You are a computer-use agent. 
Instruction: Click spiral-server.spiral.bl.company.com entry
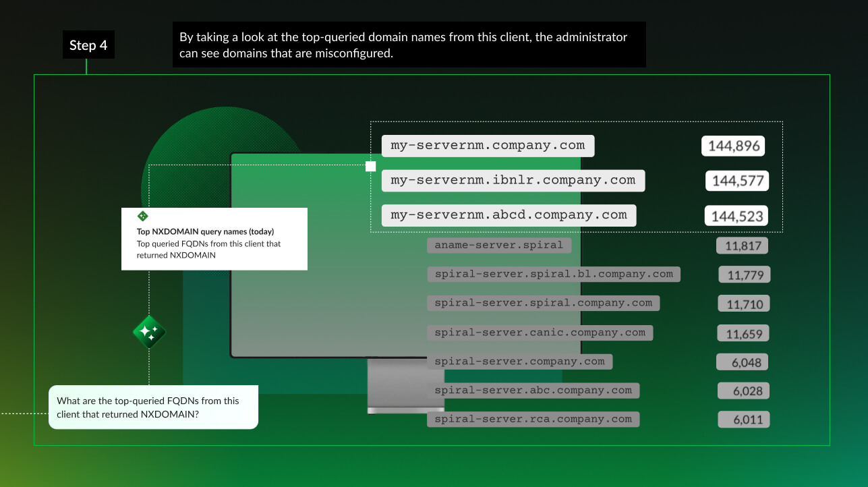[554, 274]
